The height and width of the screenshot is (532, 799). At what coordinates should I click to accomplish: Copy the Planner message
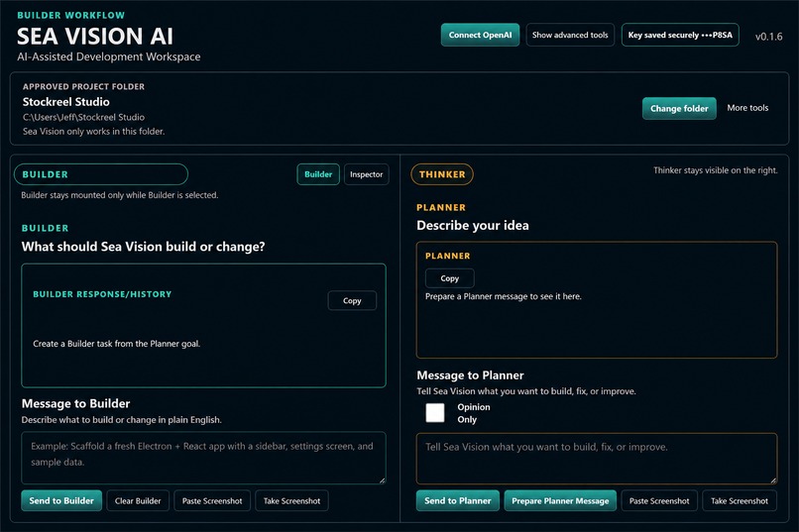tap(449, 278)
